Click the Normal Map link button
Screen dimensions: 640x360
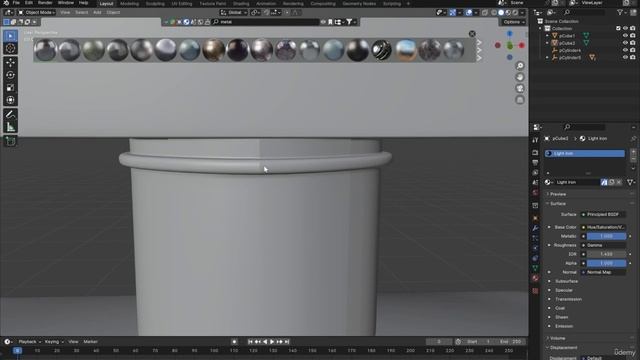pyautogui.click(x=603, y=272)
